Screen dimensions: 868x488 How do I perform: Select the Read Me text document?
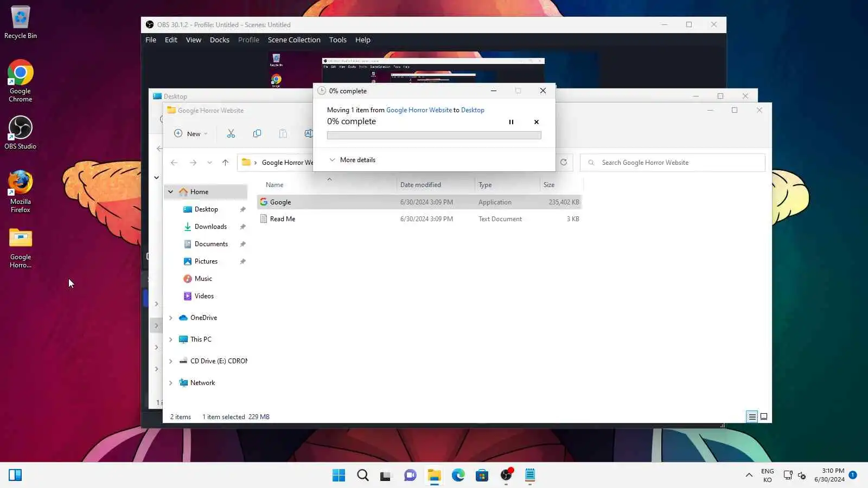[419, 219]
